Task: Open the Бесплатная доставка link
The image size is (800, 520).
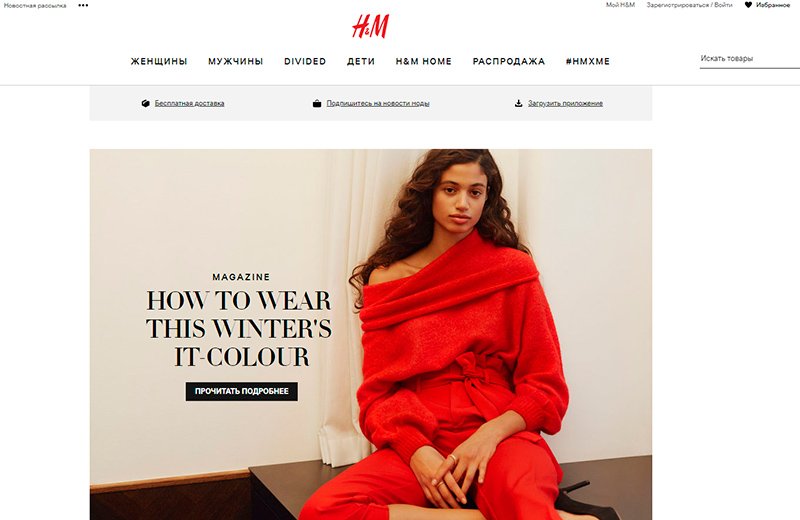Action: point(189,103)
